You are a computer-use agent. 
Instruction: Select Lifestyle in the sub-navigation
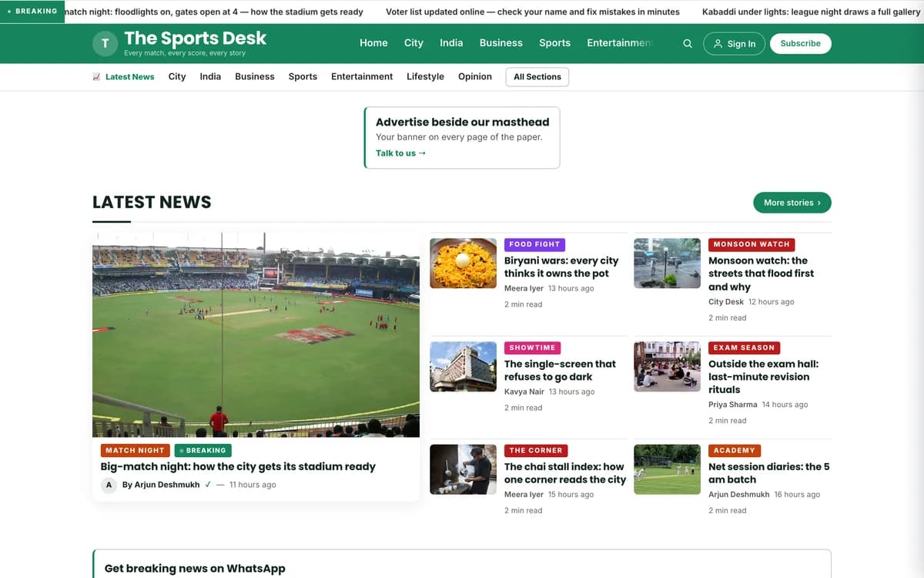tap(425, 76)
